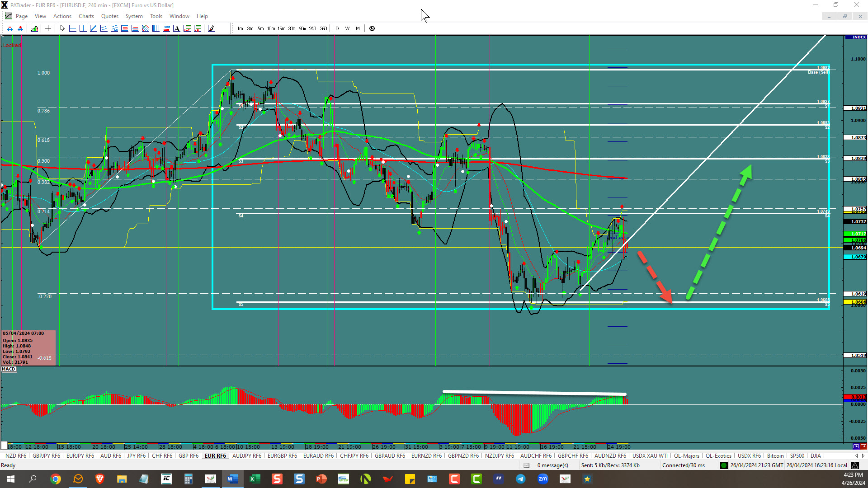Open the chart indicators icon
The width and height of the screenshot is (868, 488).
[x=34, y=28]
